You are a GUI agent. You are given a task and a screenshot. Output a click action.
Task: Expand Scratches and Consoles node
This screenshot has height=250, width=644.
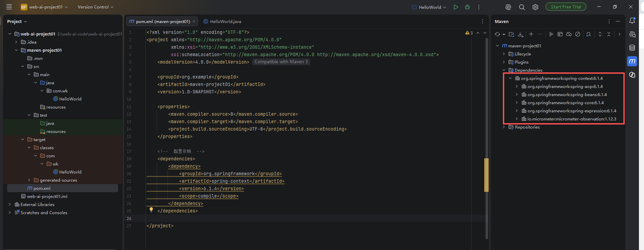tap(10, 212)
